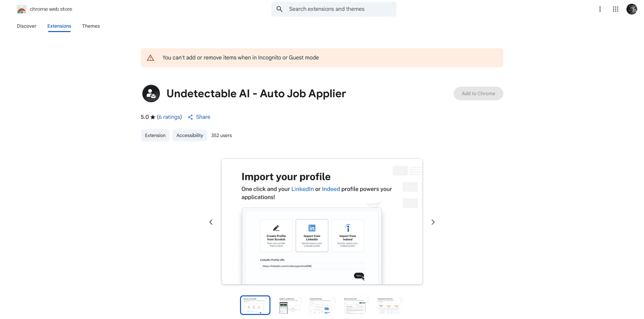Advance to next screenshot with right chevron

[433, 222]
